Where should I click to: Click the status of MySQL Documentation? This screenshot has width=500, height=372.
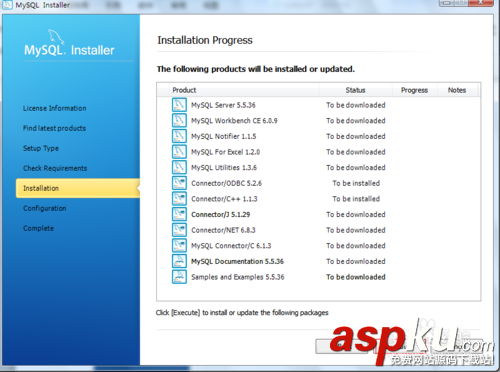coord(356,262)
